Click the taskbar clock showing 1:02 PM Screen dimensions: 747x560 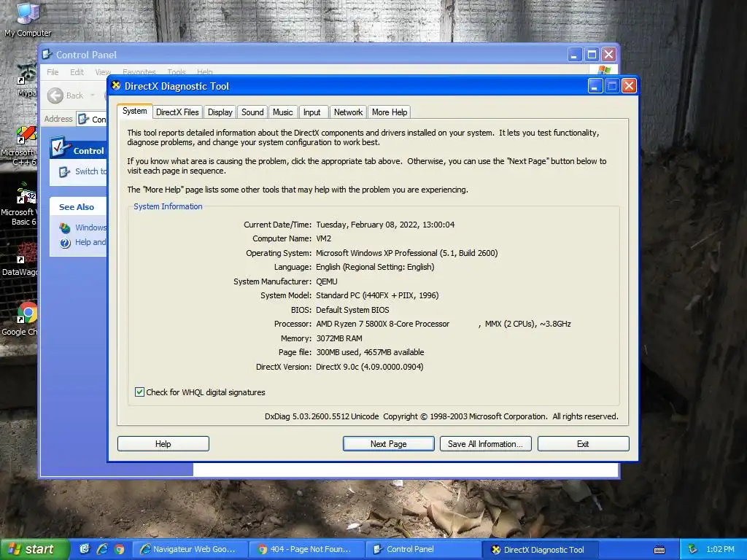[x=720, y=550]
